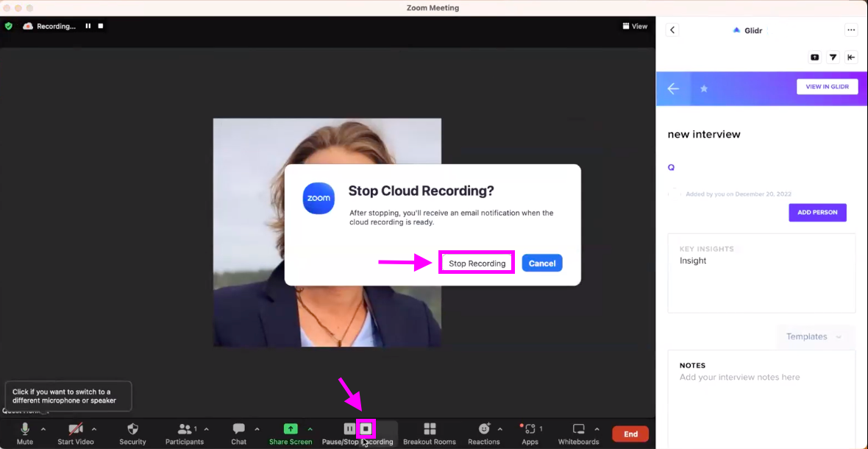Click the green Share Screen icon
868x449 pixels.
pyautogui.click(x=291, y=428)
